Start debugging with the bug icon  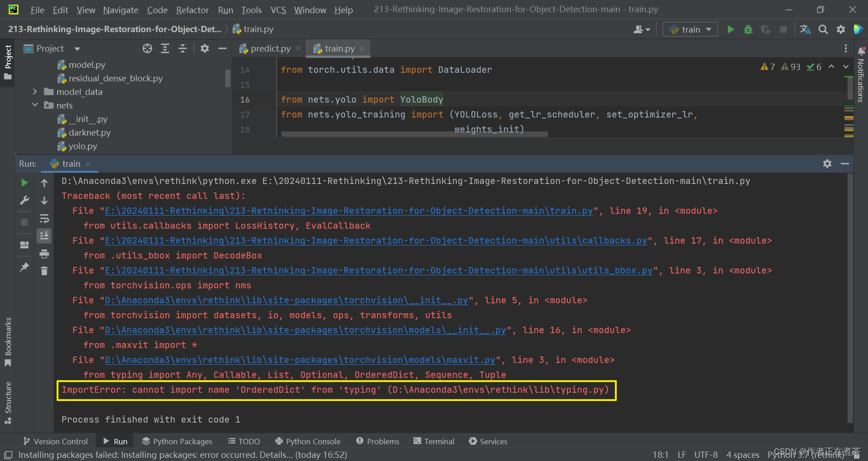pyautogui.click(x=748, y=29)
